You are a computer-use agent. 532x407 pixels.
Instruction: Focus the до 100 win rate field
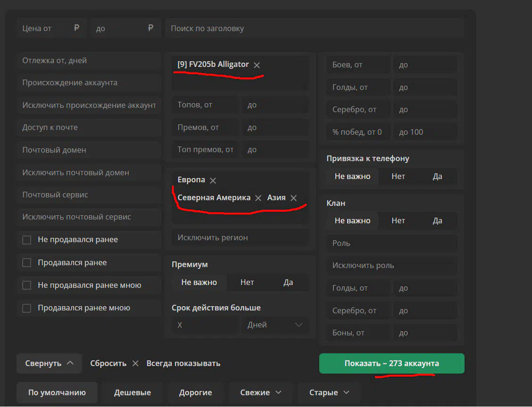point(425,132)
